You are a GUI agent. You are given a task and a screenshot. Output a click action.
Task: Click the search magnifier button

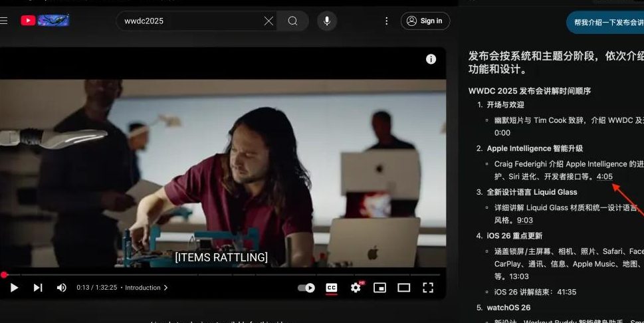click(293, 21)
